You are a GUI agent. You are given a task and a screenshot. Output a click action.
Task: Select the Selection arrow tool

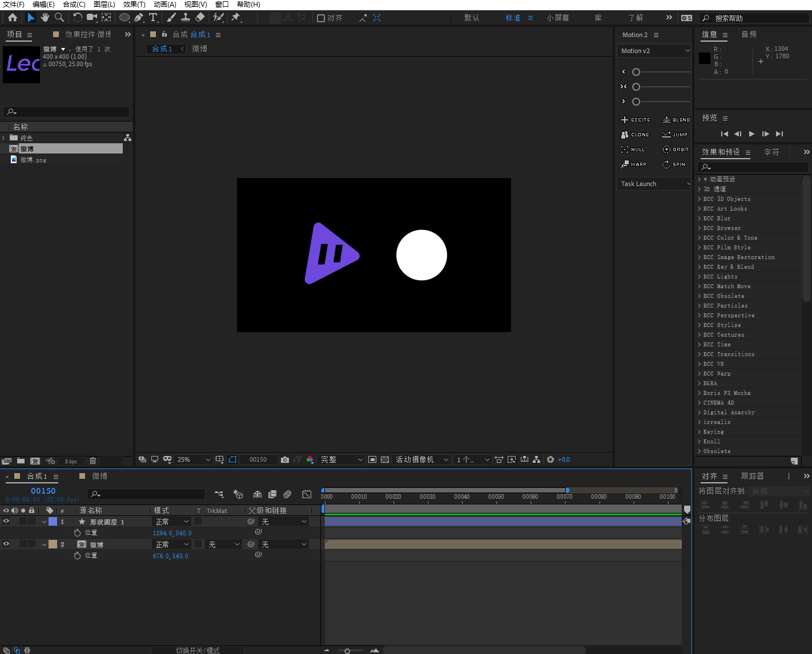point(31,18)
